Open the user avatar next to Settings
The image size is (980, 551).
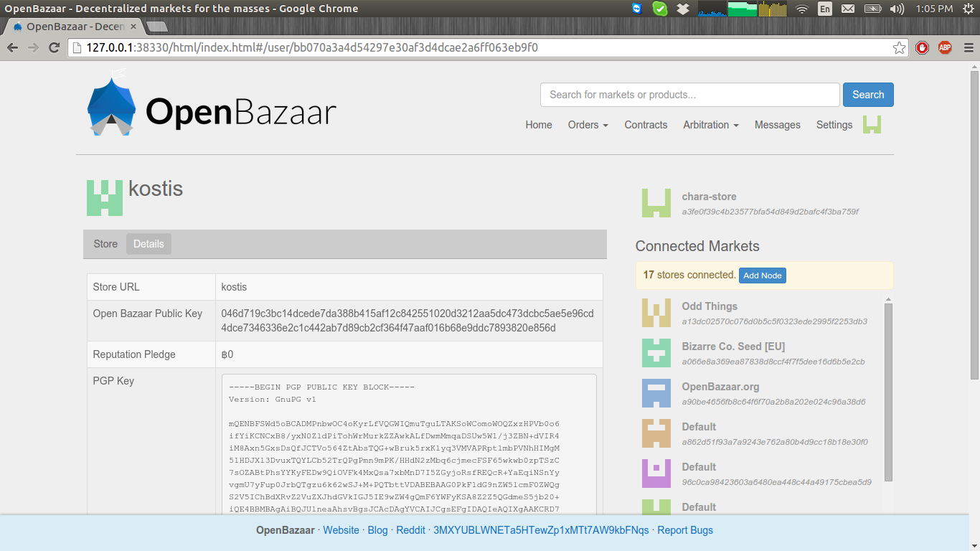[x=872, y=125]
